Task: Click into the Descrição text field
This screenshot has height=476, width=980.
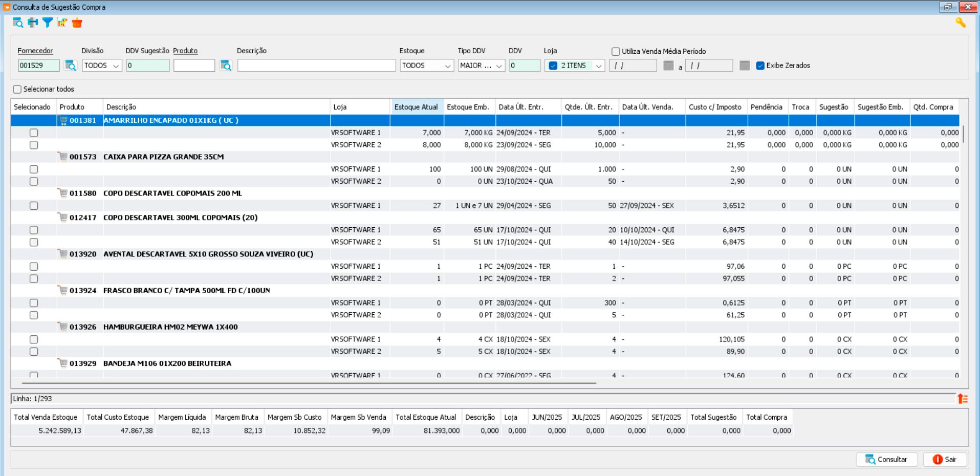Action: tap(316, 66)
